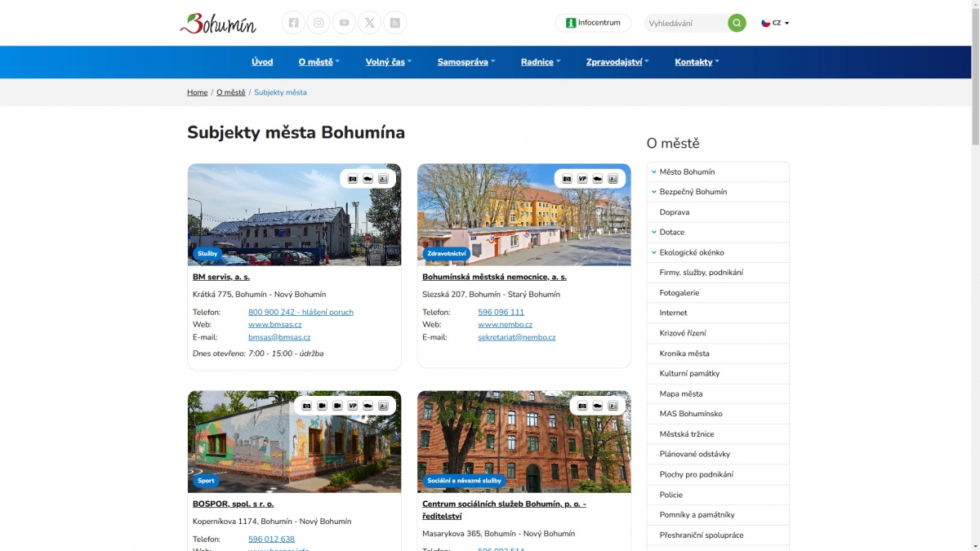Click into the Vyhledávání search field
The height and width of the screenshot is (551, 980).
685,23
